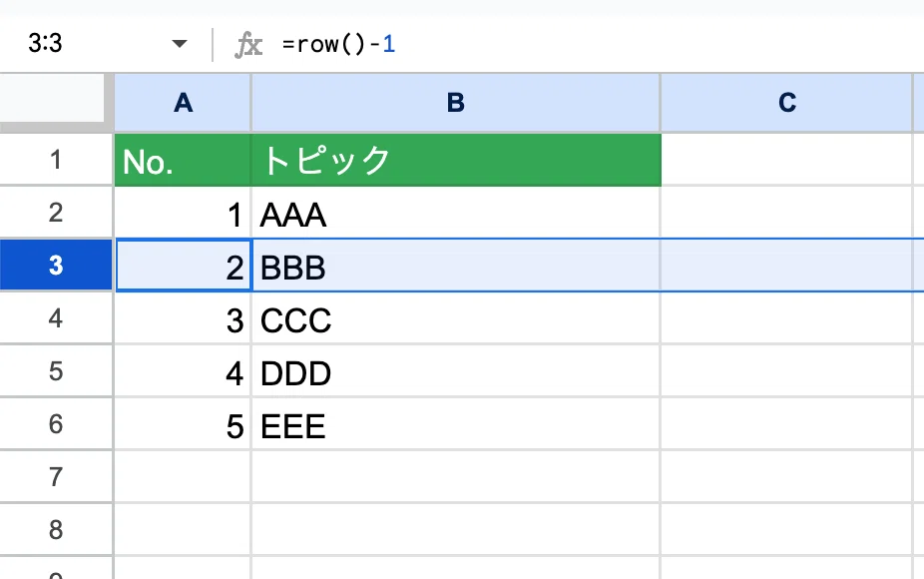Select row 5 header
924x579 pixels.
pos(56,371)
